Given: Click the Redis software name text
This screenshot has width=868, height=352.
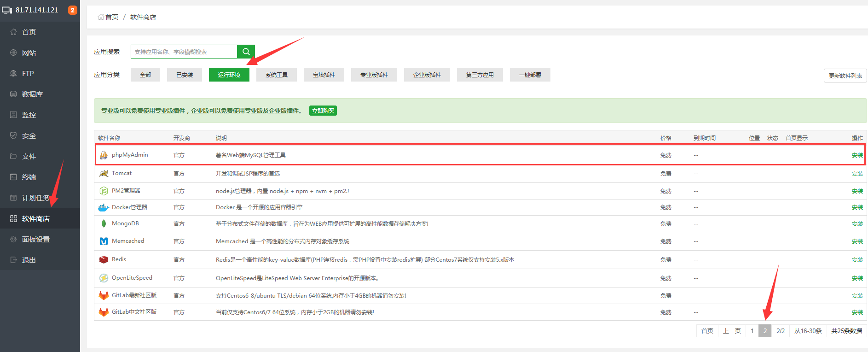Looking at the screenshot, I should (x=119, y=259).
